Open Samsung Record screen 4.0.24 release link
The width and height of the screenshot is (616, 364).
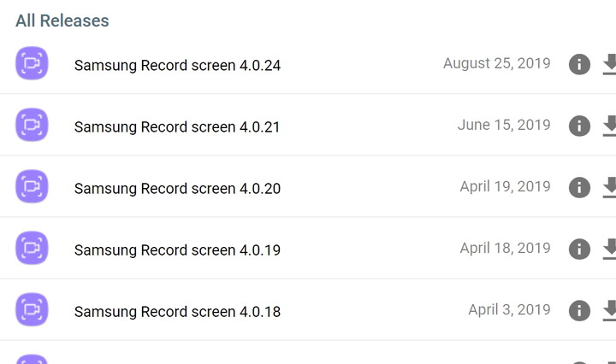pyautogui.click(x=177, y=65)
